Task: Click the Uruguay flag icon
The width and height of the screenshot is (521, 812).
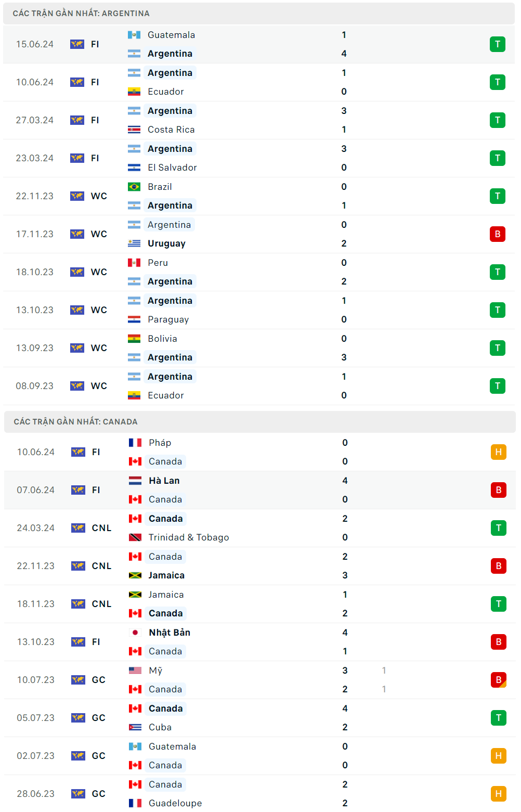Action: tap(134, 243)
